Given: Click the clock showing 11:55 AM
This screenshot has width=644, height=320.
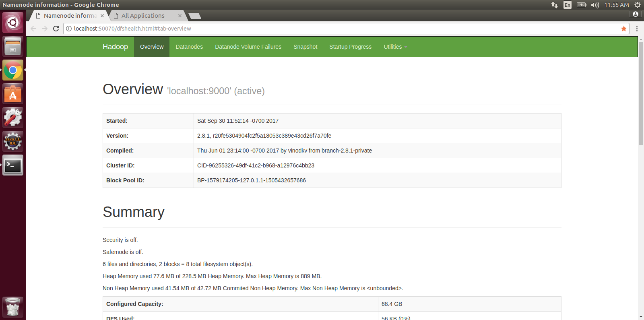Looking at the screenshot, I should tap(616, 5).
